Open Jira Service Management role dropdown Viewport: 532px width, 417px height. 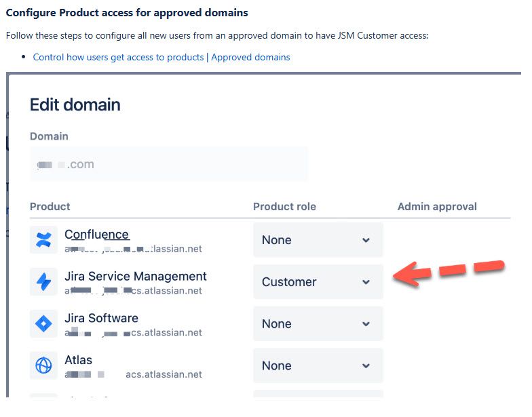[318, 282]
